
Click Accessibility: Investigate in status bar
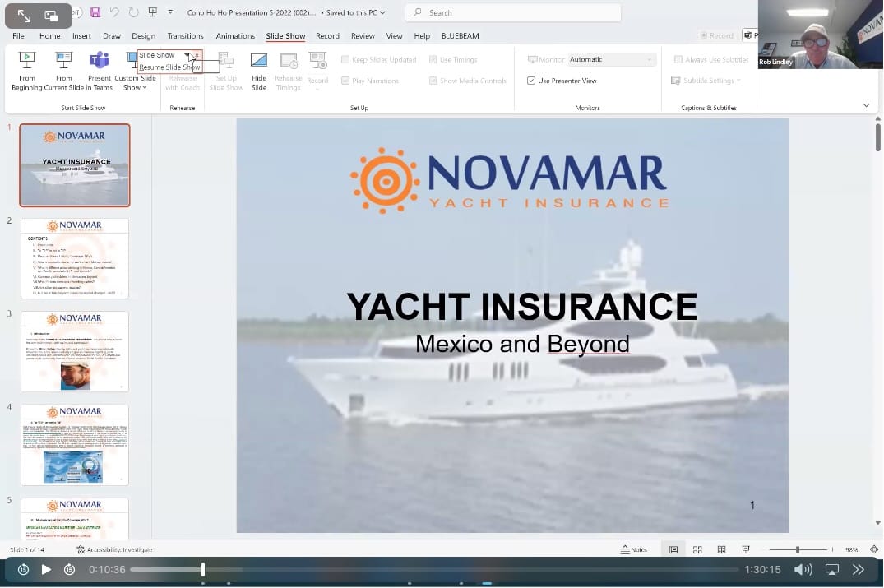click(114, 549)
